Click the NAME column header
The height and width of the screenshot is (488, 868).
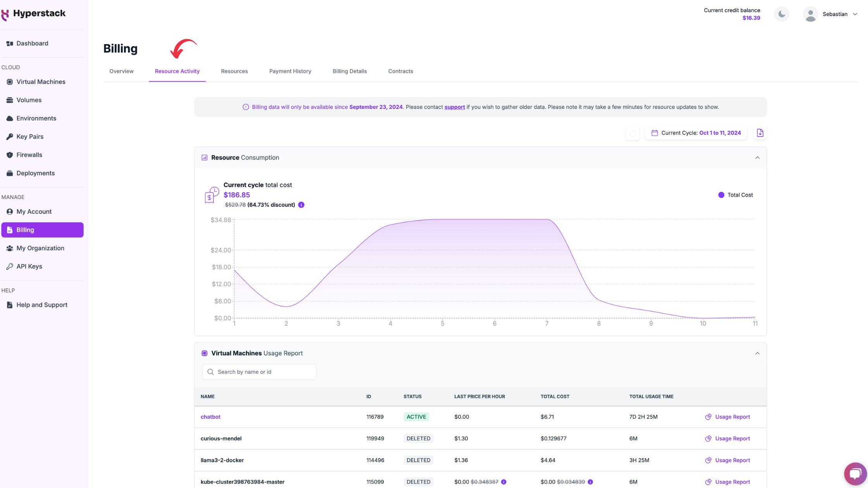coord(207,397)
